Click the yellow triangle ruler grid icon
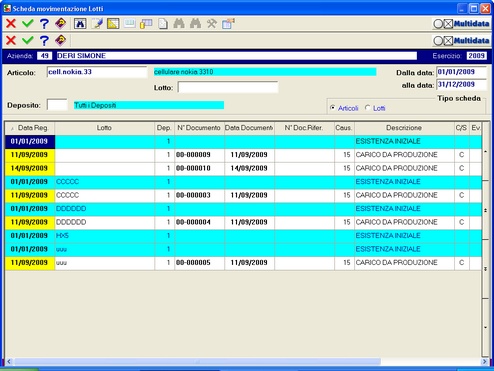 click(x=113, y=24)
